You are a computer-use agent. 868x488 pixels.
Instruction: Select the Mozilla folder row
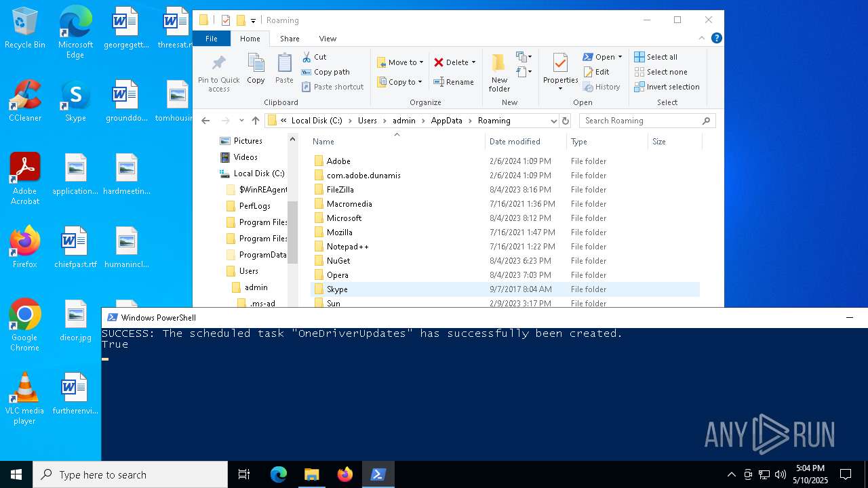coord(505,232)
